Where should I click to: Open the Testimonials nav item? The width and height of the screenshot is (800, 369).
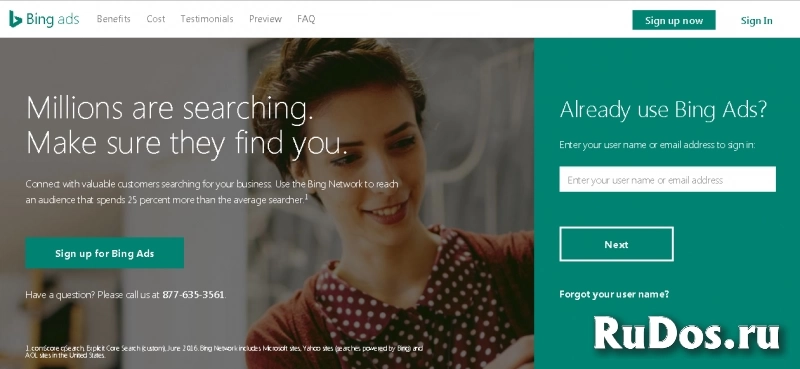pos(207,19)
